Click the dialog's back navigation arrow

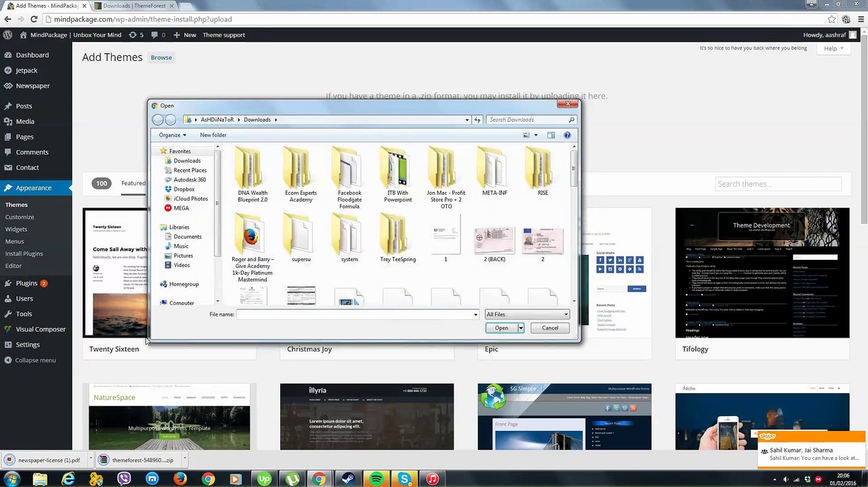tap(158, 120)
